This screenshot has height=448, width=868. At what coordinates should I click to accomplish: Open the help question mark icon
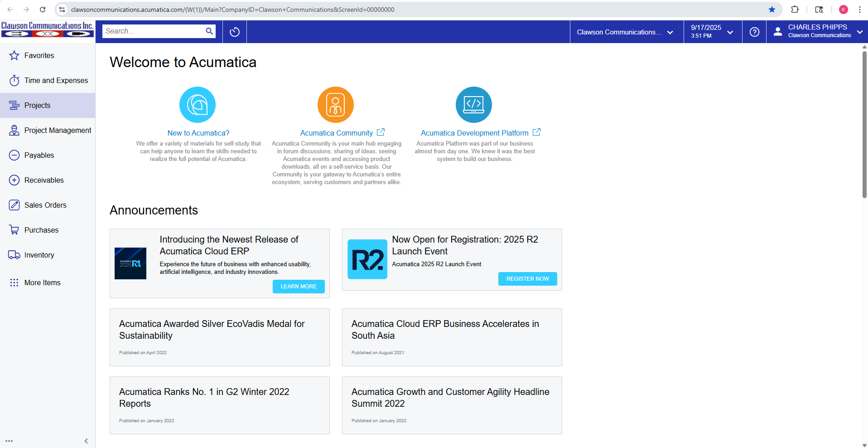pos(754,32)
